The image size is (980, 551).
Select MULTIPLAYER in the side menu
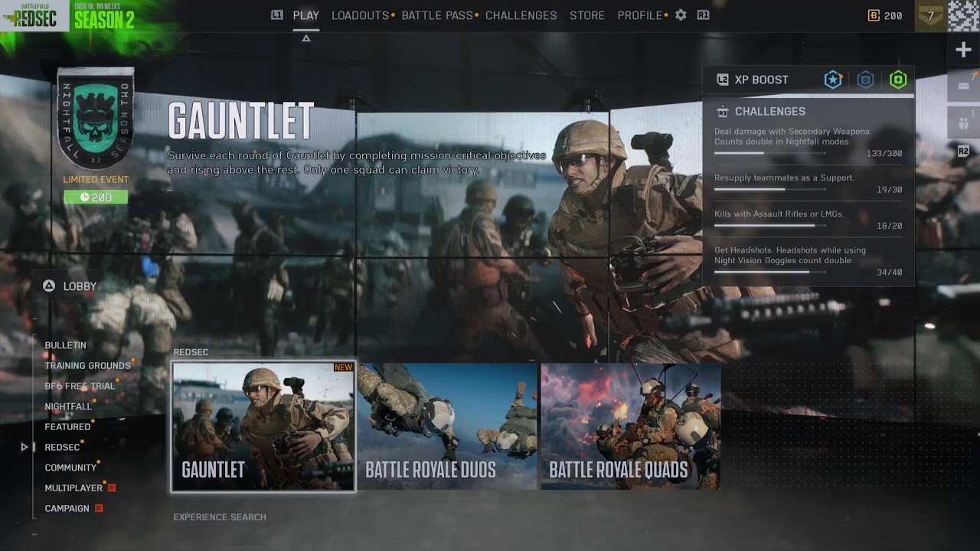point(73,487)
